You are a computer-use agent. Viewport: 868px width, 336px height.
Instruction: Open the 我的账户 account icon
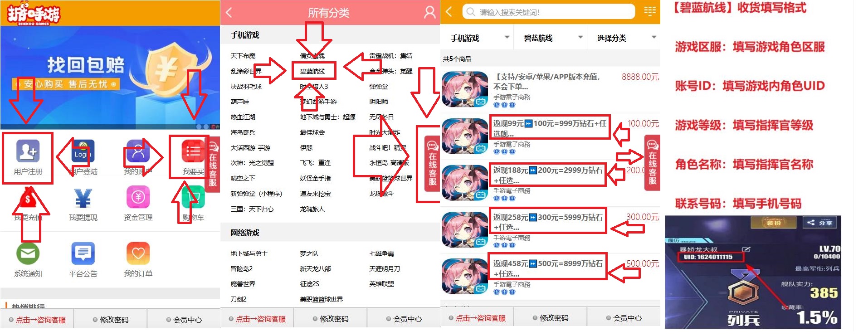click(x=138, y=151)
